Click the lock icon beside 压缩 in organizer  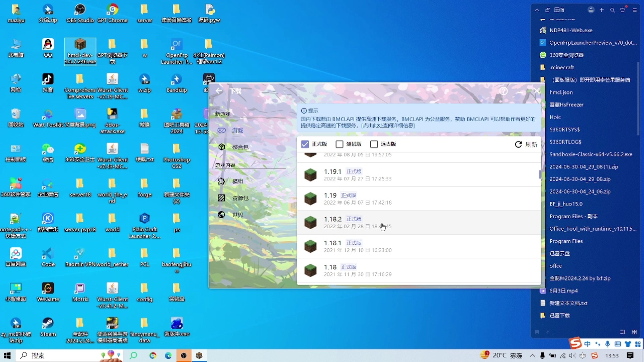pos(547,10)
